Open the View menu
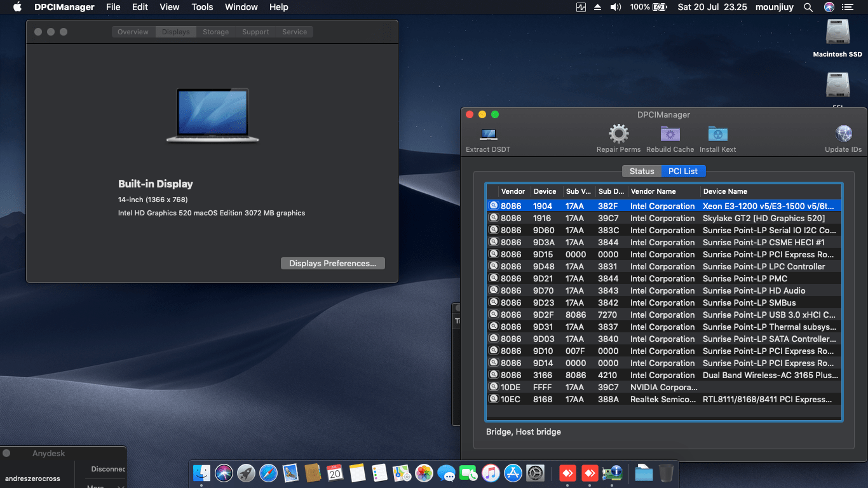The width and height of the screenshot is (868, 488). point(170,7)
